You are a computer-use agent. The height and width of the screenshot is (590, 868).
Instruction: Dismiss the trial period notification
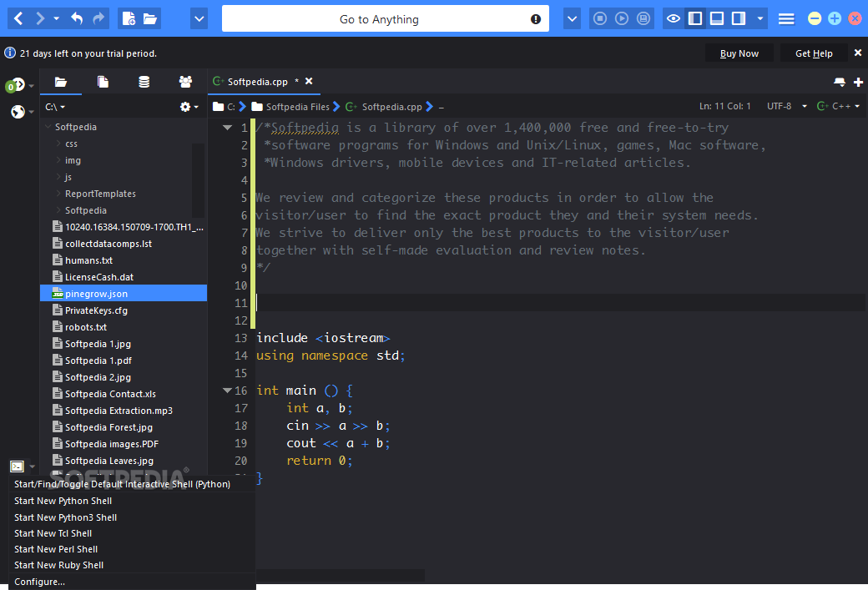pos(857,53)
